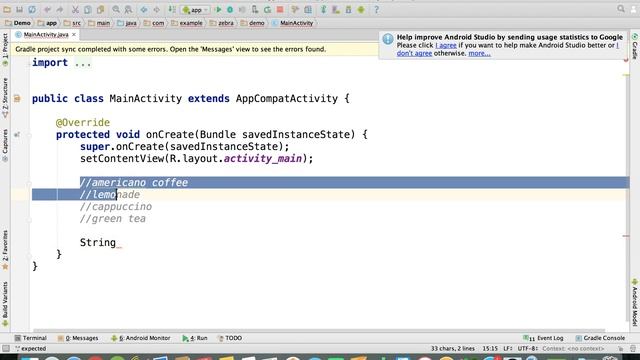Select the java breadcrumb folder

127,23
